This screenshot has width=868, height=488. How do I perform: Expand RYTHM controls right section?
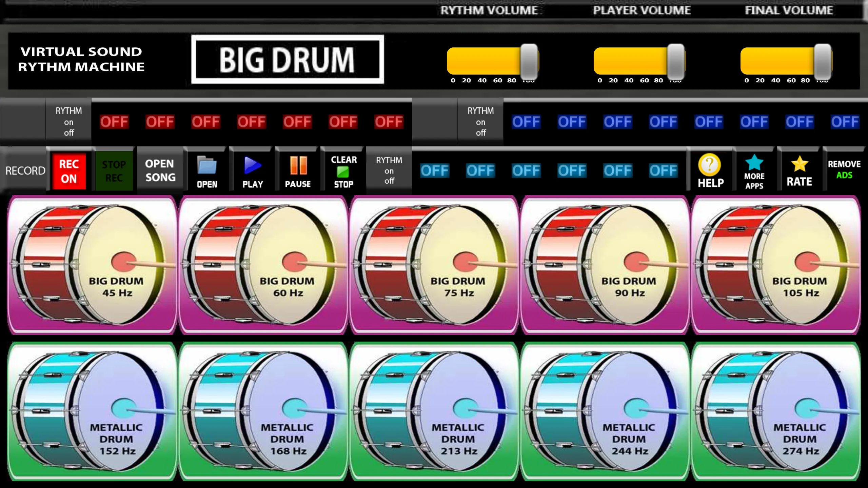pos(480,122)
